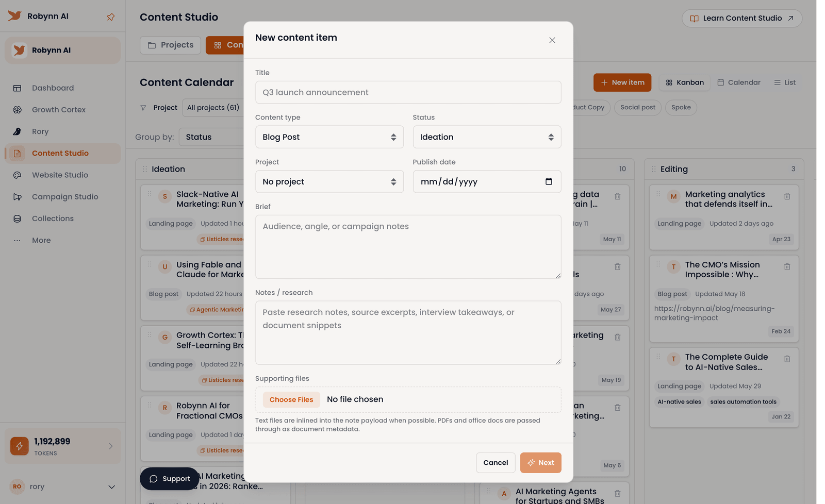
Task: Open the Support chat button
Action: 170,479
